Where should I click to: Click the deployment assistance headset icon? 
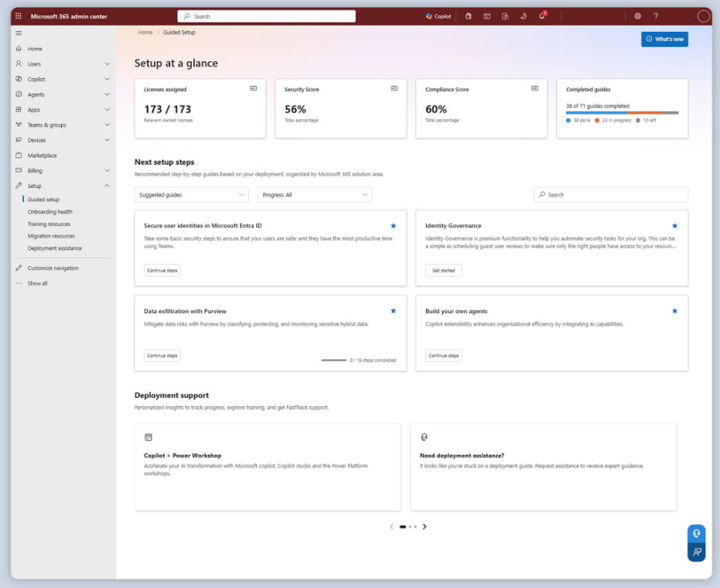click(x=424, y=437)
